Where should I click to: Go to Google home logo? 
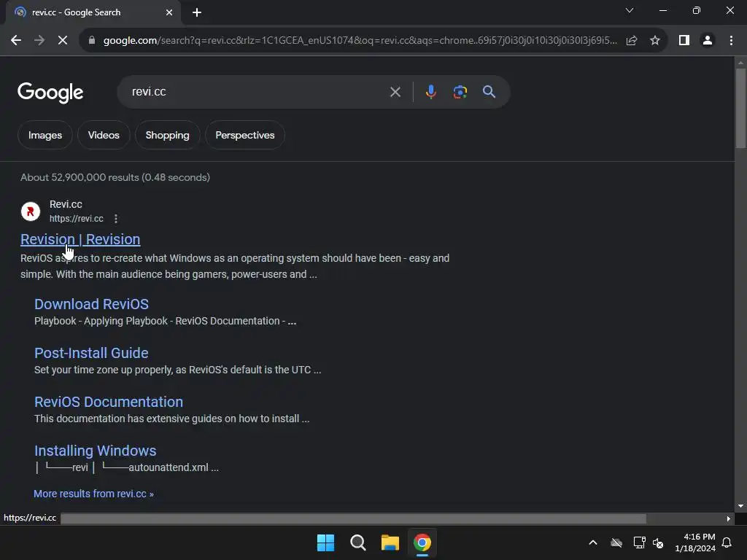coord(50,93)
